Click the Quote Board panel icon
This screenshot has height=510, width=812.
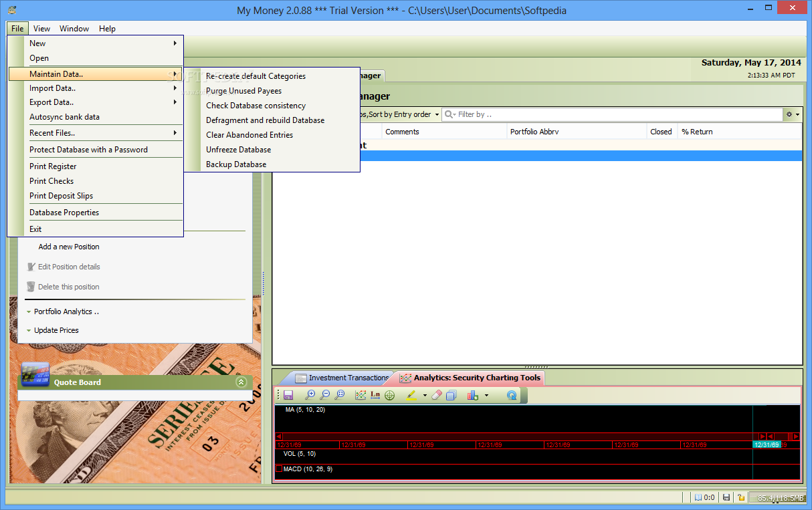pos(35,374)
